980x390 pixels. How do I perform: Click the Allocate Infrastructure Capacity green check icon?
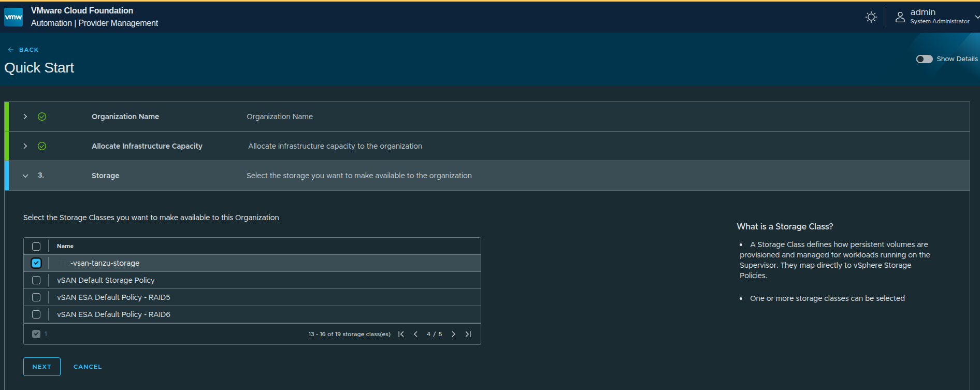pyautogui.click(x=42, y=146)
